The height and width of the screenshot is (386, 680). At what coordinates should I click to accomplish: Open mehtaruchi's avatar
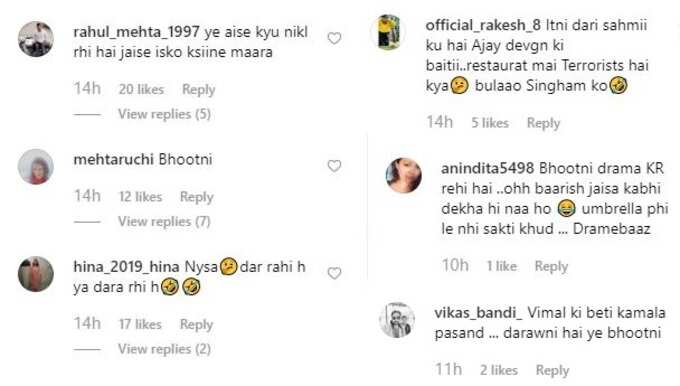click(x=36, y=167)
